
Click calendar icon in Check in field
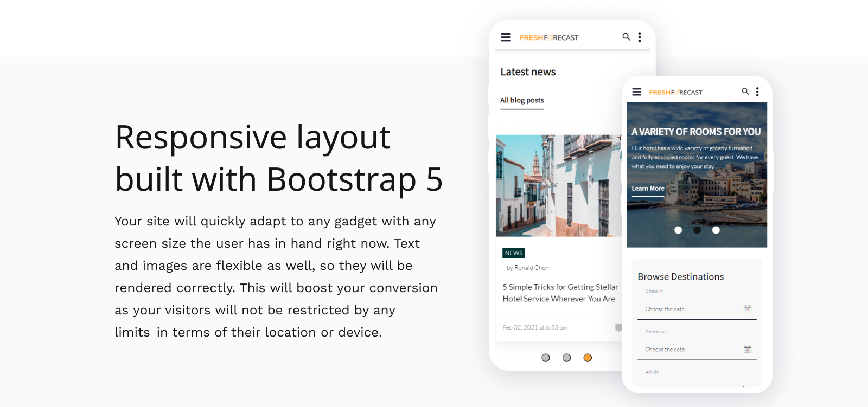tap(748, 309)
